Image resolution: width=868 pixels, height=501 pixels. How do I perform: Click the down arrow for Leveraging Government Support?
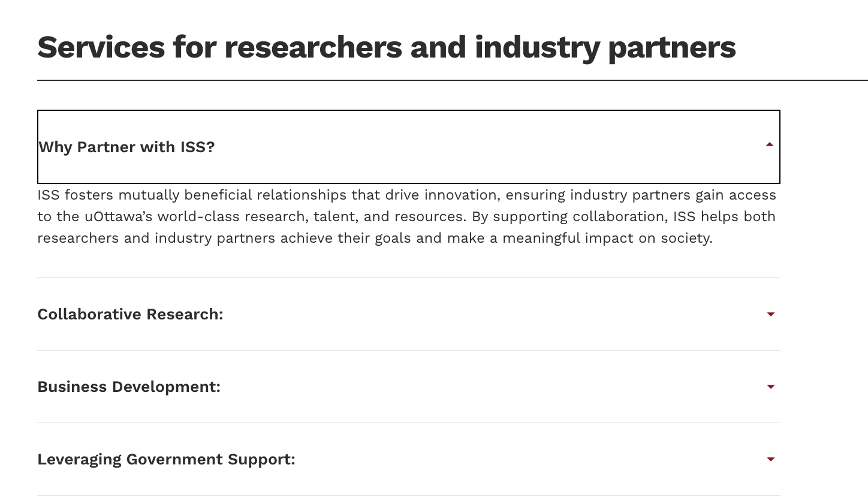[x=771, y=459]
